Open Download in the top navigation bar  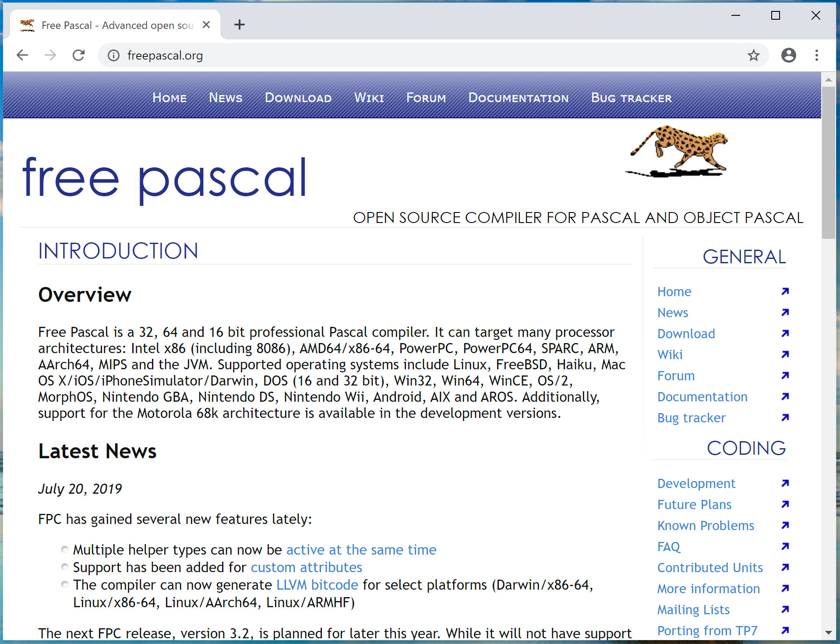coord(298,98)
